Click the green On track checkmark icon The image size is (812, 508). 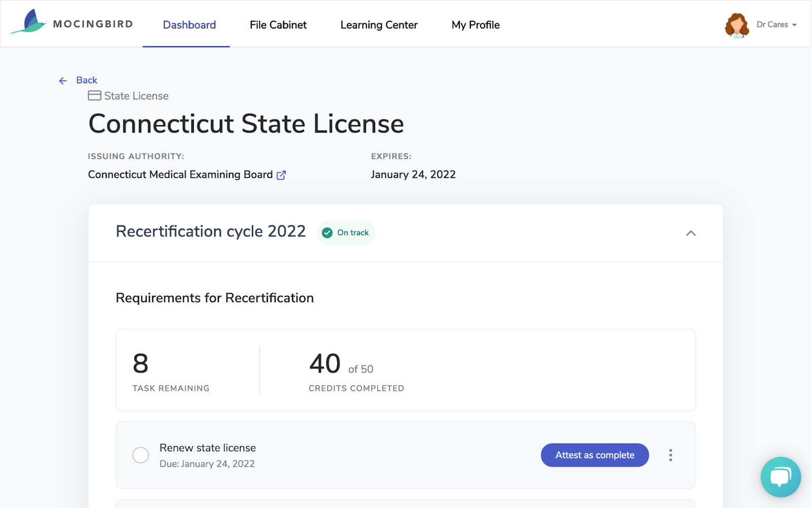(327, 233)
